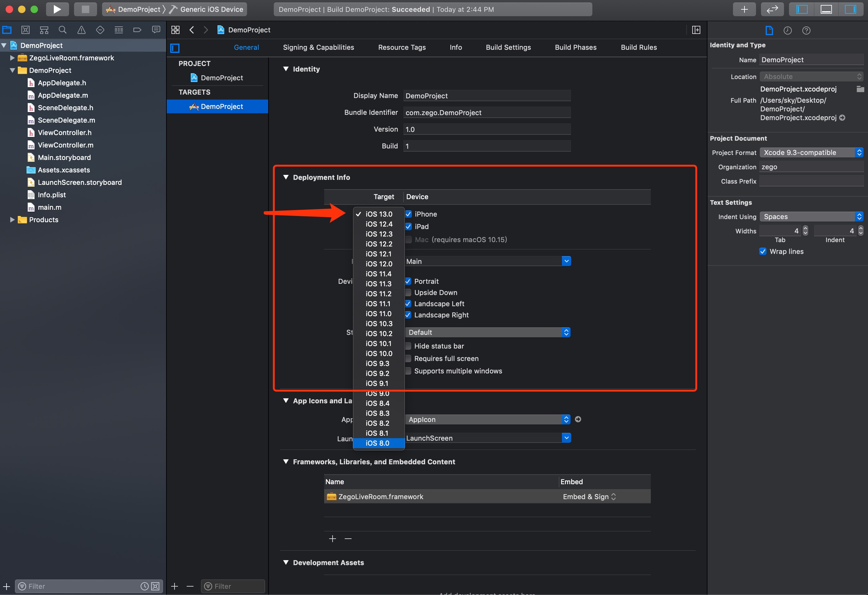Add a framework with plus button

pos(332,539)
